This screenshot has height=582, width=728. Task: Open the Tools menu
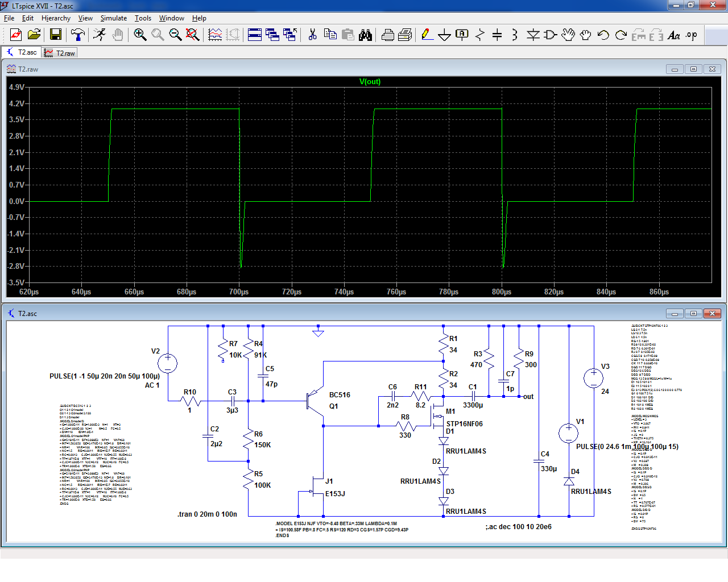click(143, 18)
